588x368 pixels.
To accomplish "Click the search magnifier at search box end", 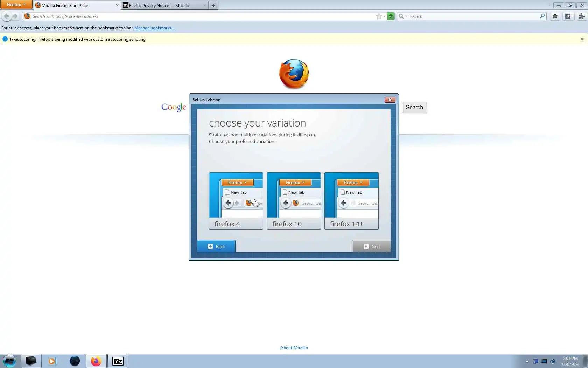I will pos(542,16).
